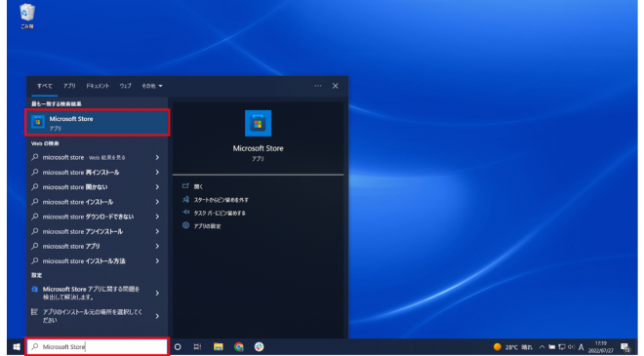This screenshot has width=644, height=356.
Task: Expand arrow for microsoft store ダウンロードできない
Action: (x=157, y=217)
